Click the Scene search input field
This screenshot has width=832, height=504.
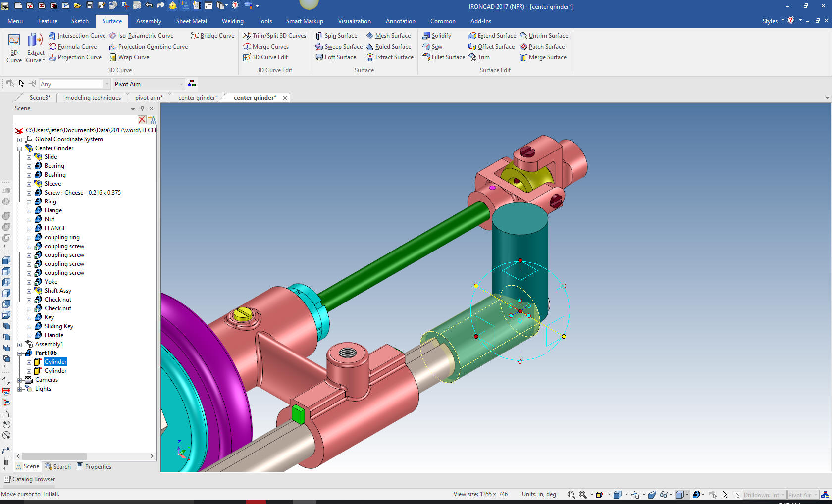(74, 120)
